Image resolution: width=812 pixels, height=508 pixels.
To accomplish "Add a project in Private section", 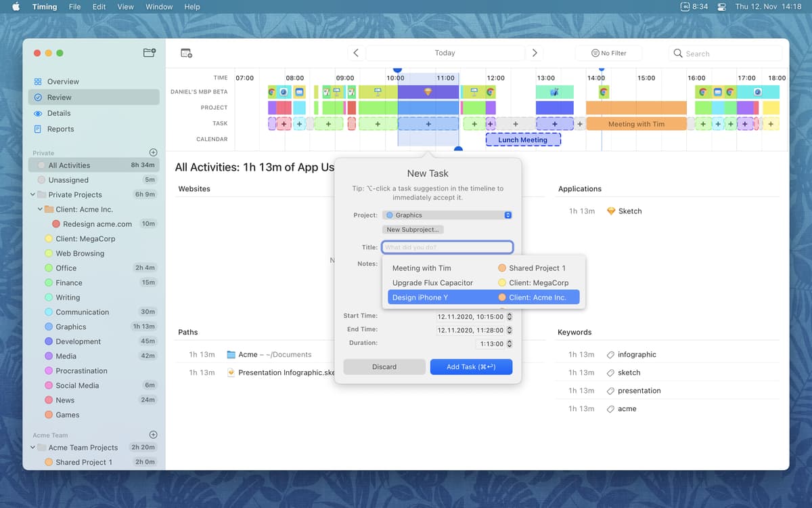I will point(153,152).
